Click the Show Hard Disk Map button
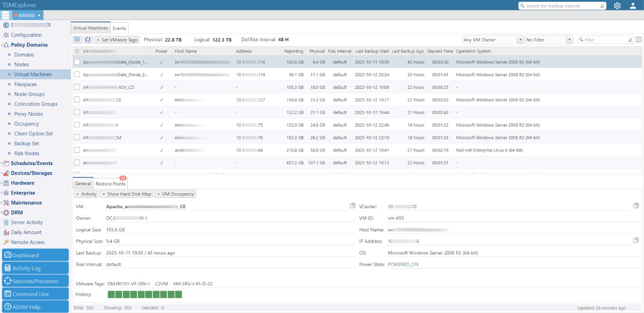Screen dimensions: 644x313 tap(127, 194)
